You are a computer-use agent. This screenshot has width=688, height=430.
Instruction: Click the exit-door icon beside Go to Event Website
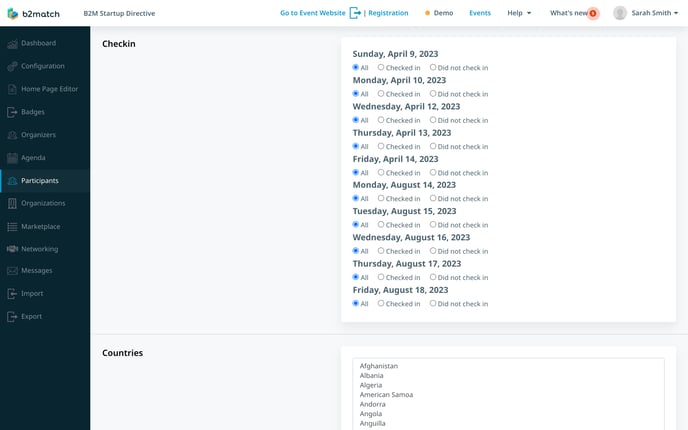point(355,13)
